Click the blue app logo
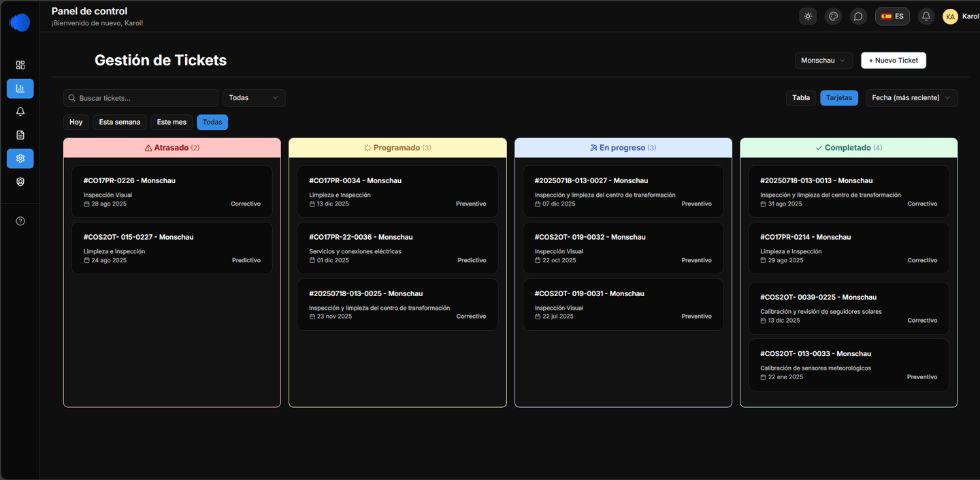This screenshot has height=480, width=980. [20, 22]
